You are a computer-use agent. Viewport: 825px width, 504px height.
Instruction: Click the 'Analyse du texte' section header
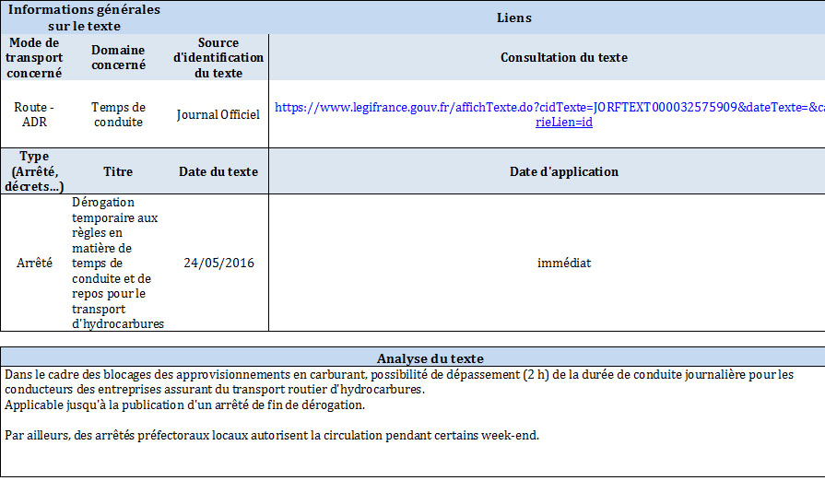(x=430, y=357)
